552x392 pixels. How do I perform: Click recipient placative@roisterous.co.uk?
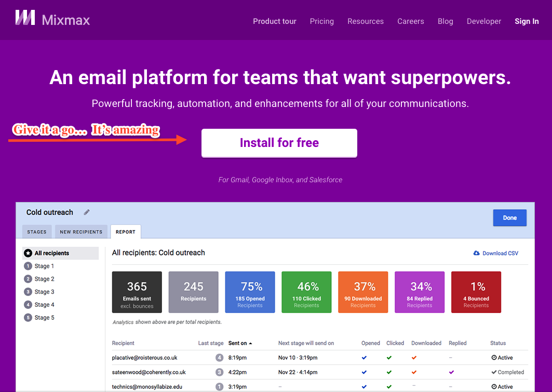point(144,358)
